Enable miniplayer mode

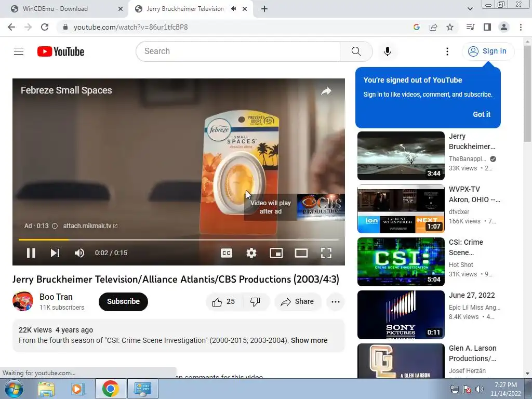[x=276, y=253]
